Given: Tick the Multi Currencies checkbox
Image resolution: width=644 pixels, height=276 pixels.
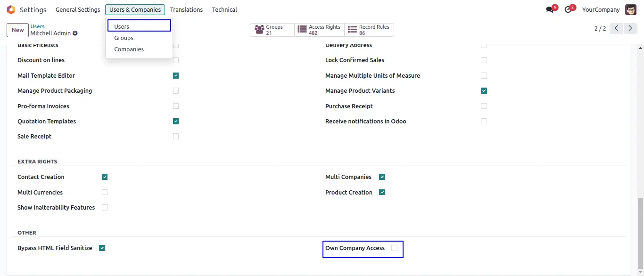Looking at the screenshot, I should coord(105,192).
